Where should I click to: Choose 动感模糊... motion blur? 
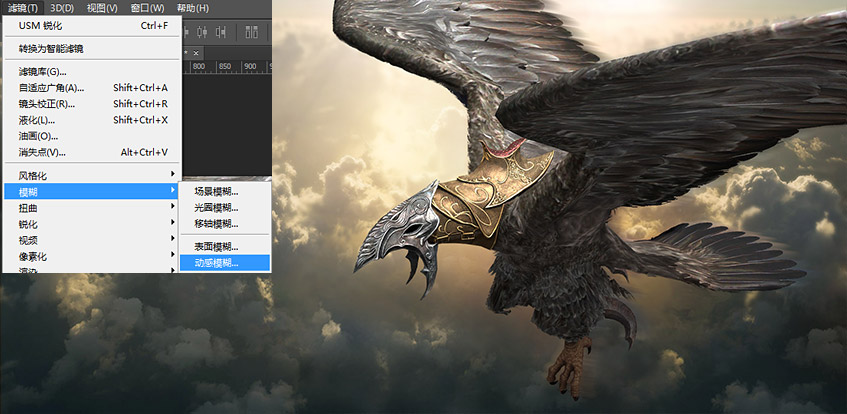click(225, 263)
